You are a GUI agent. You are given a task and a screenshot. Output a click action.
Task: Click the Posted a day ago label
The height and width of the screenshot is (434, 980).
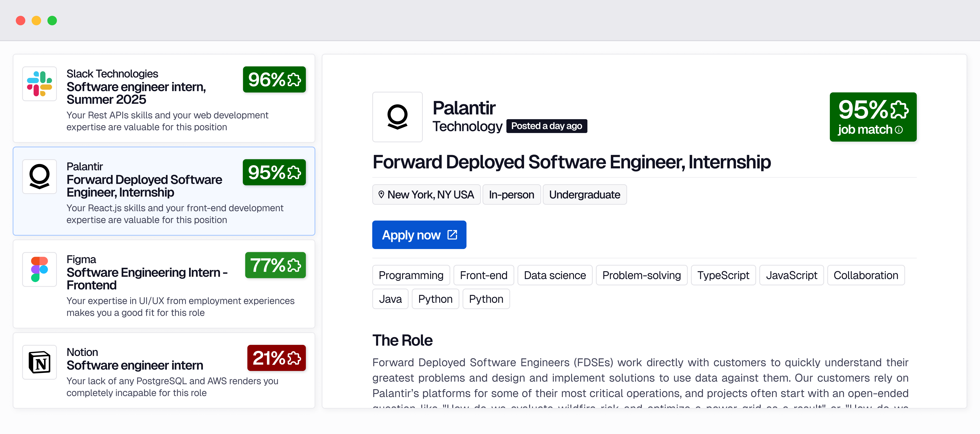point(547,126)
